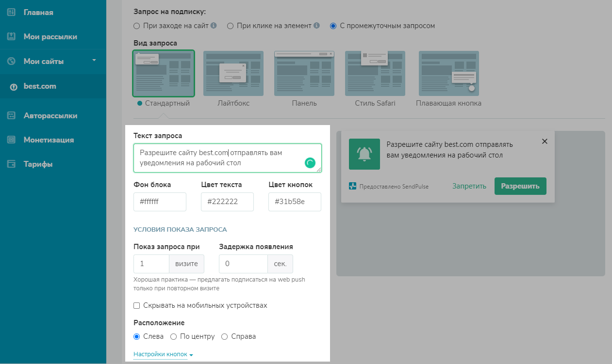Viewport: 612px width, 364px height.
Task: Open best.com site entry in sidebar
Action: 53,87
